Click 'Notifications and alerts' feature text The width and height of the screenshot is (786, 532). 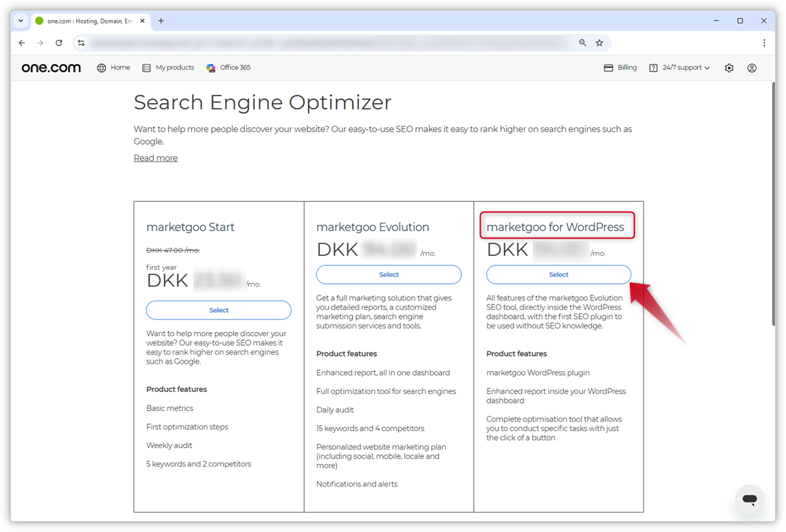(357, 484)
